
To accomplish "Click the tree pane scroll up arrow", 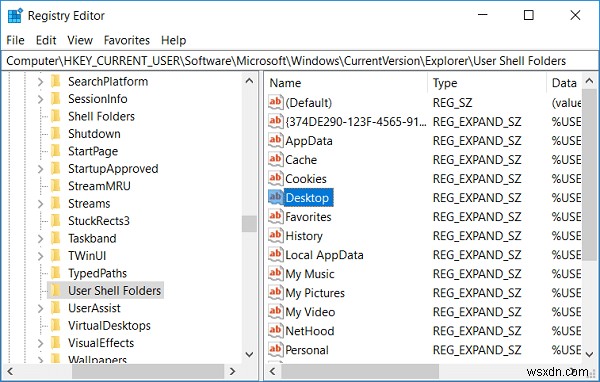I will (x=249, y=81).
